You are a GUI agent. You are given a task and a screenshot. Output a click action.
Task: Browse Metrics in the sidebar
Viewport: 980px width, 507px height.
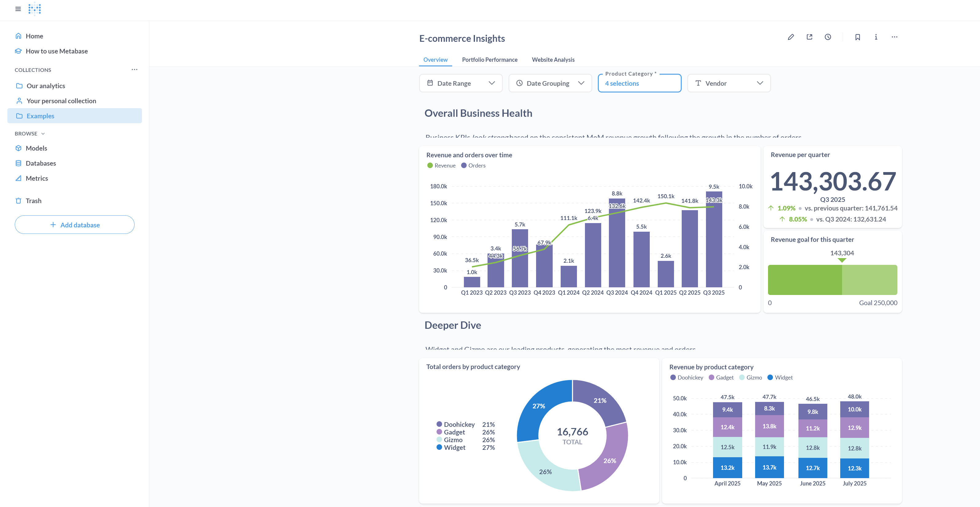(75, 178)
